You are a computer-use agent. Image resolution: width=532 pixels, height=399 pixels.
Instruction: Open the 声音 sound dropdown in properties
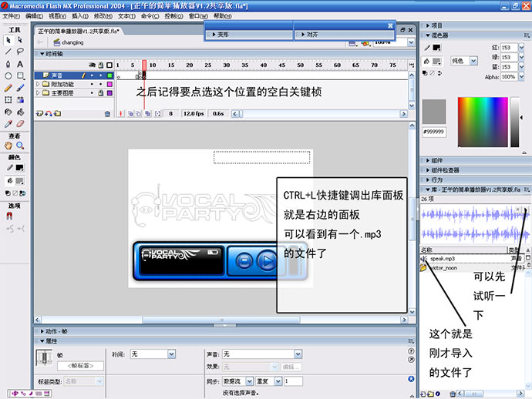(x=298, y=354)
